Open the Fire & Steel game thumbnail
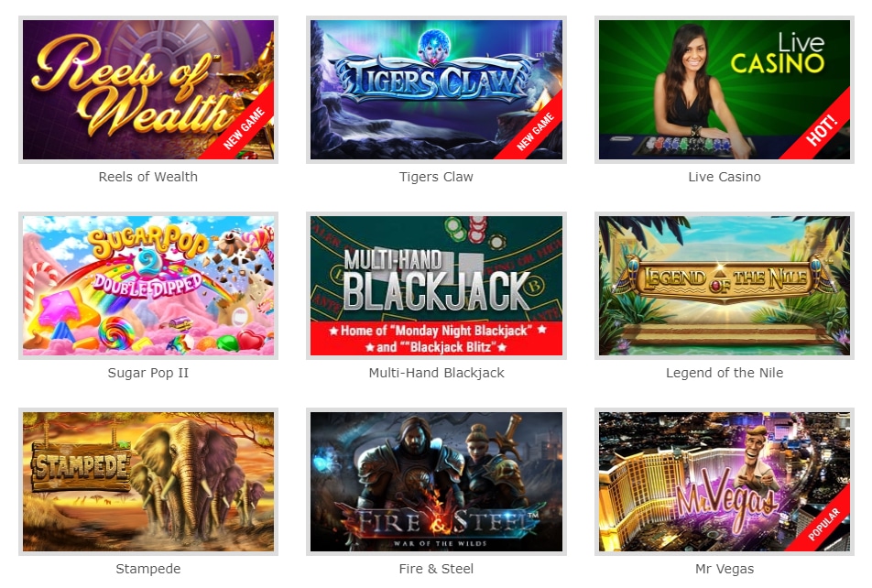The width and height of the screenshot is (872, 588). [436, 482]
